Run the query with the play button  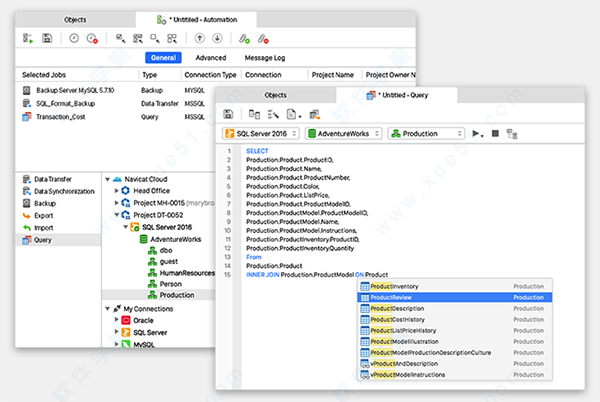[476, 133]
